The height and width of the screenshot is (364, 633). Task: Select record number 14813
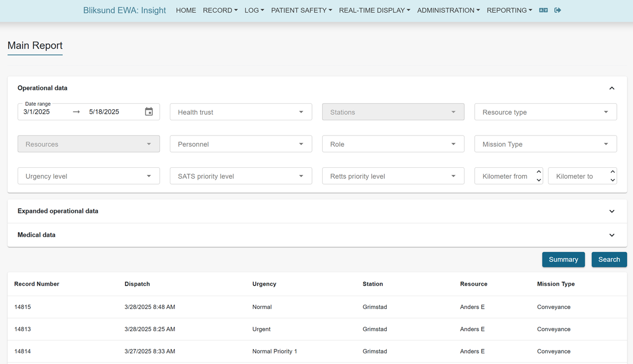(x=23, y=329)
